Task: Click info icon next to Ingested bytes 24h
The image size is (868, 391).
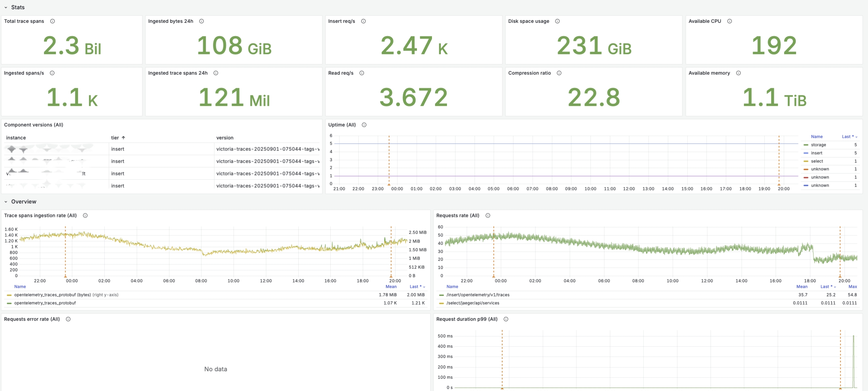Action: (202, 21)
